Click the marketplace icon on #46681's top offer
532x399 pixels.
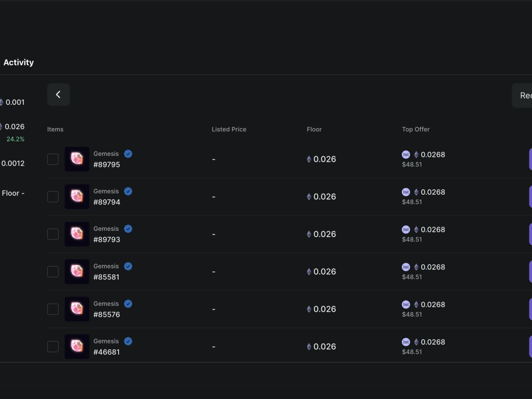(406, 342)
